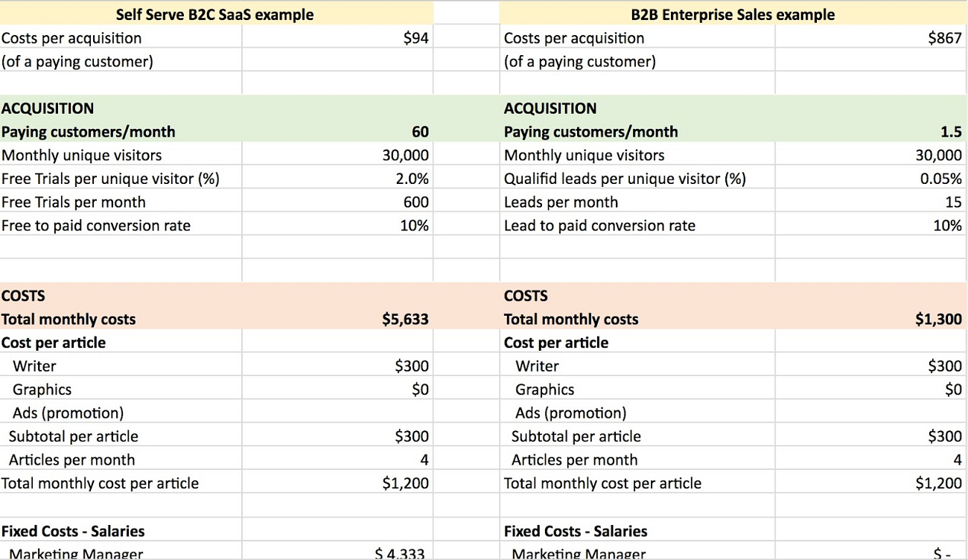Viewport: 968px width, 560px height.
Task: Click the 60 paying customers per month cell
Action: (x=417, y=131)
